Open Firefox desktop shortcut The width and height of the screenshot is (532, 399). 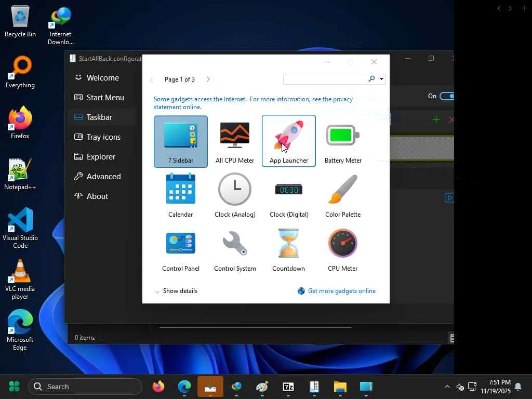20,123
